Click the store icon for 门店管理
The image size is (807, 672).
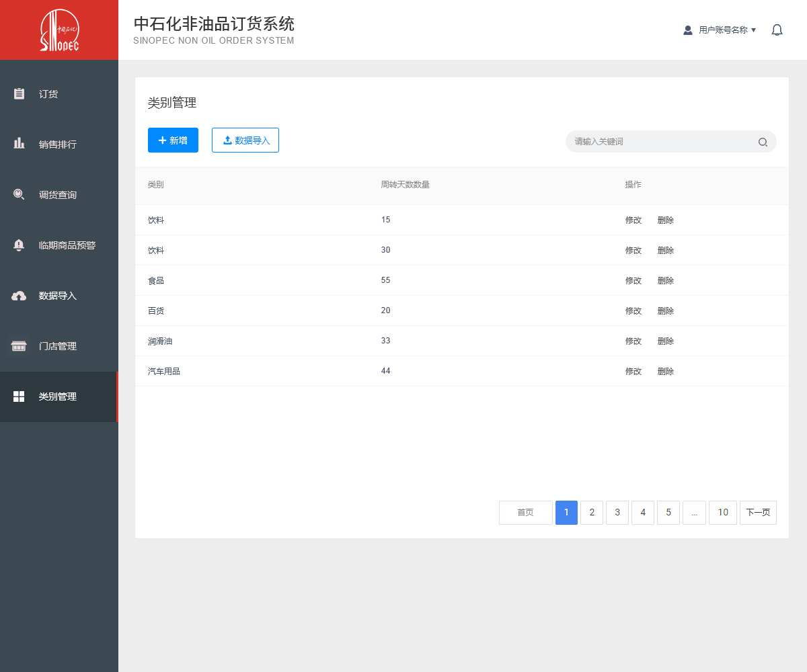(19, 346)
